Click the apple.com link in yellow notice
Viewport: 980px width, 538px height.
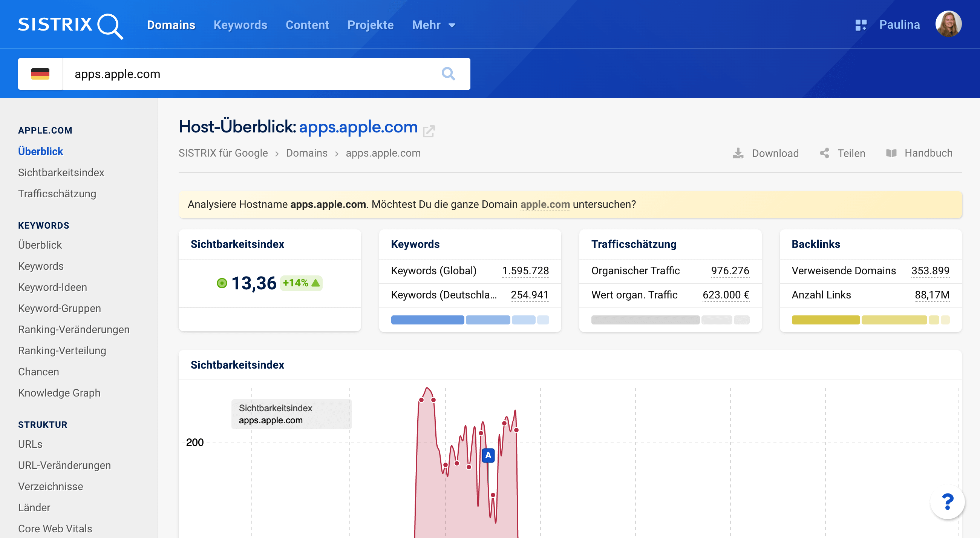pos(545,204)
